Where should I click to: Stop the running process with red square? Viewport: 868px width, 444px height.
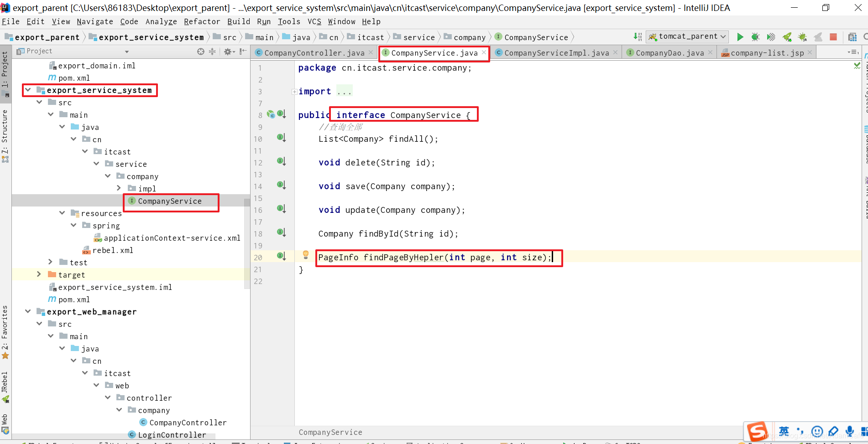click(833, 37)
